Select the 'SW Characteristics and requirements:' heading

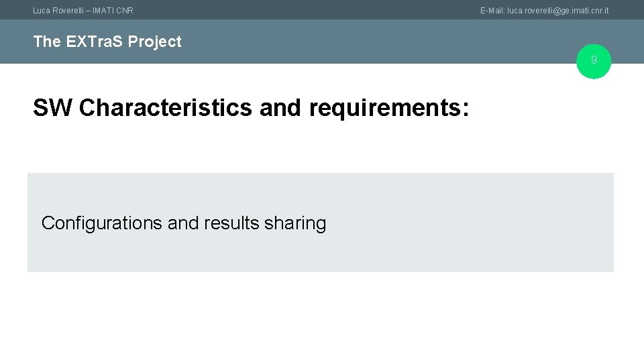(251, 107)
